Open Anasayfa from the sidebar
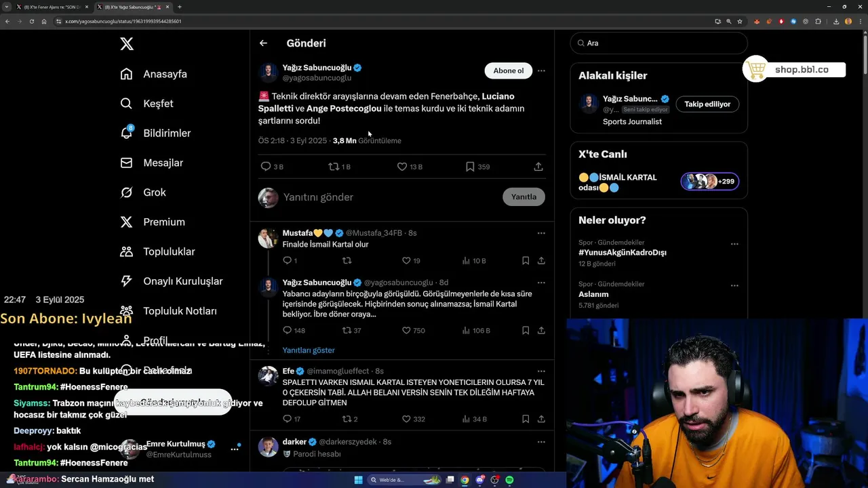 point(153,74)
